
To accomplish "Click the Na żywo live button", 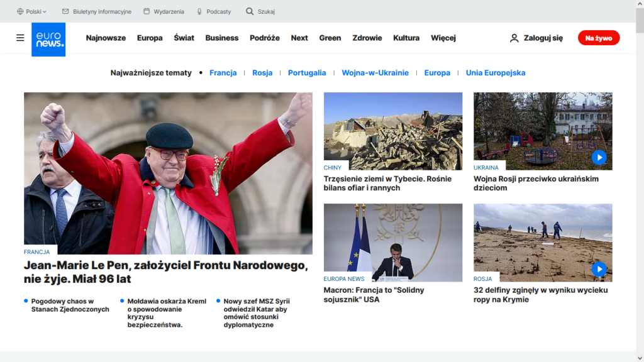I will point(599,38).
